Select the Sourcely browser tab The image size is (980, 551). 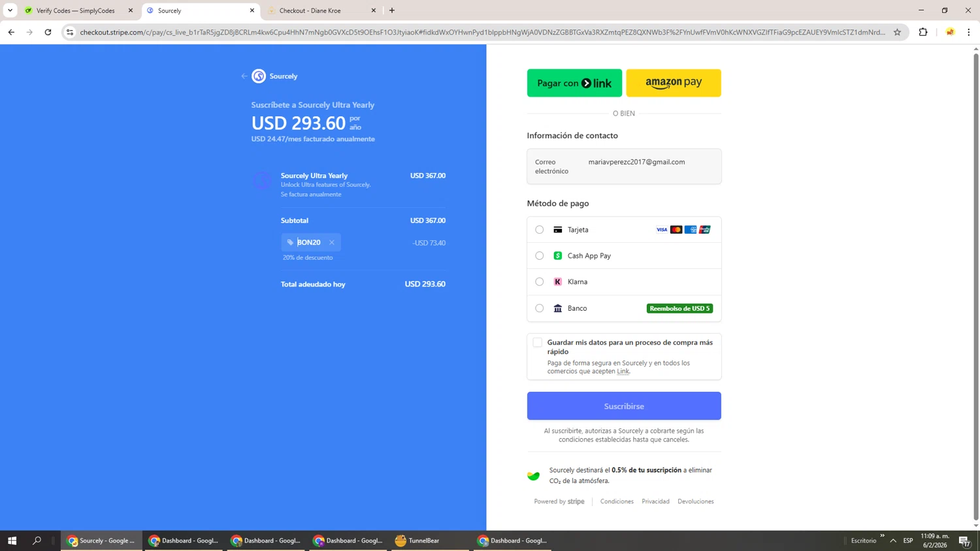point(199,10)
